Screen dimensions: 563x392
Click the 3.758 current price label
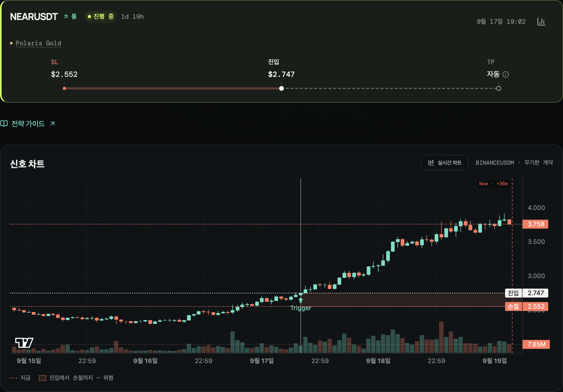pos(535,224)
